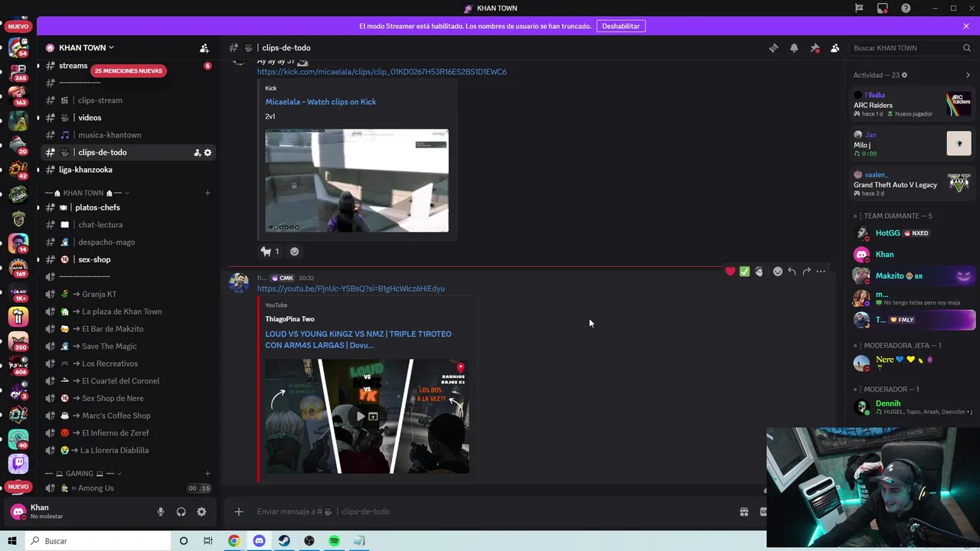
Task: Open OBS from the taskbar
Action: click(309, 541)
